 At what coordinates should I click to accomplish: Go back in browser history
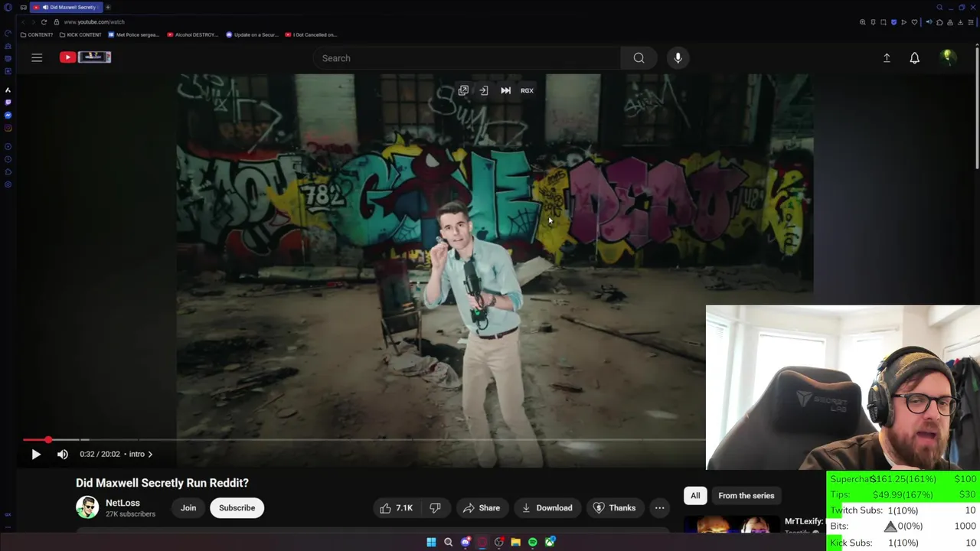pos(23,22)
